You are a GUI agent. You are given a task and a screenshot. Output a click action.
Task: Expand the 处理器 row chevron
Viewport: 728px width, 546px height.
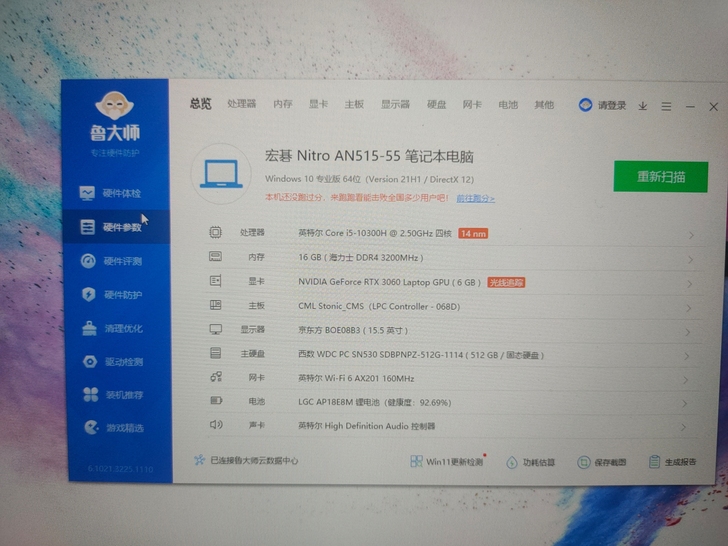coord(691,235)
